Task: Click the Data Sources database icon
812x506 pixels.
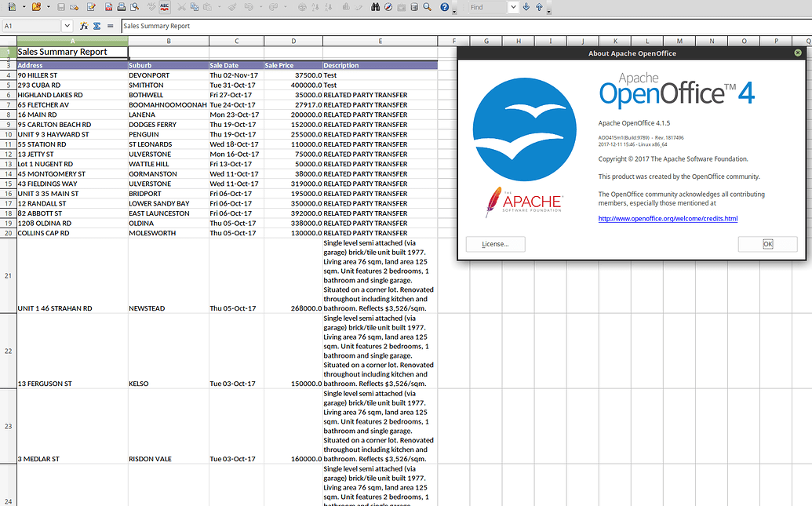Action: [x=414, y=7]
